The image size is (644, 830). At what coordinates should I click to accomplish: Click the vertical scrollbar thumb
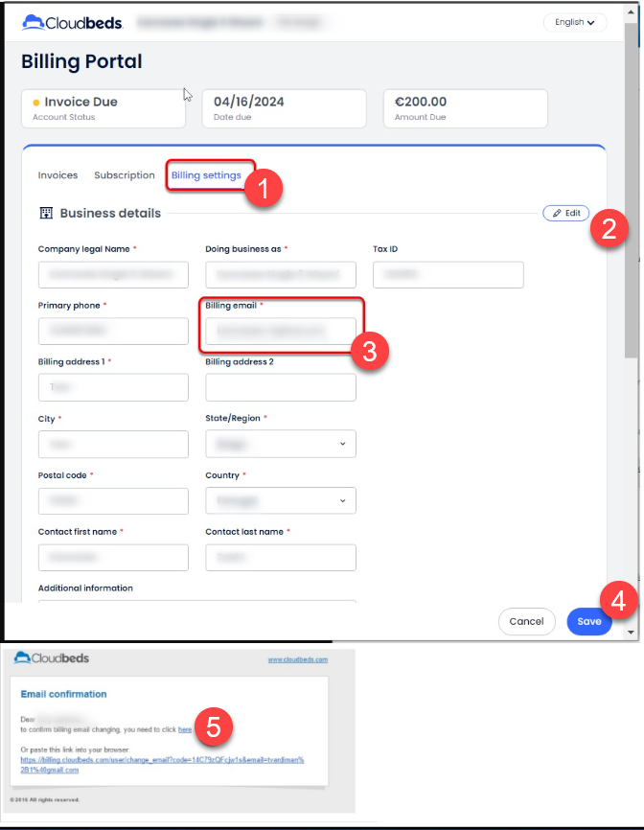click(631, 191)
